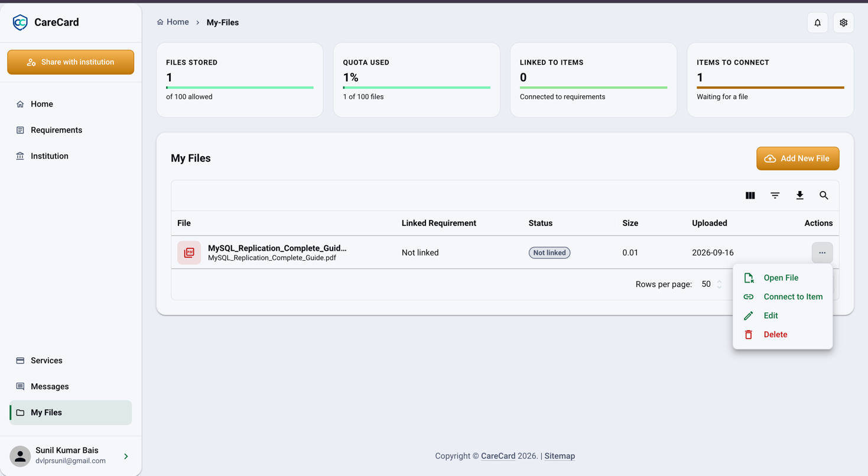This screenshot has width=868, height=476.
Task: Select Edit in the actions menu
Action: 783,316
